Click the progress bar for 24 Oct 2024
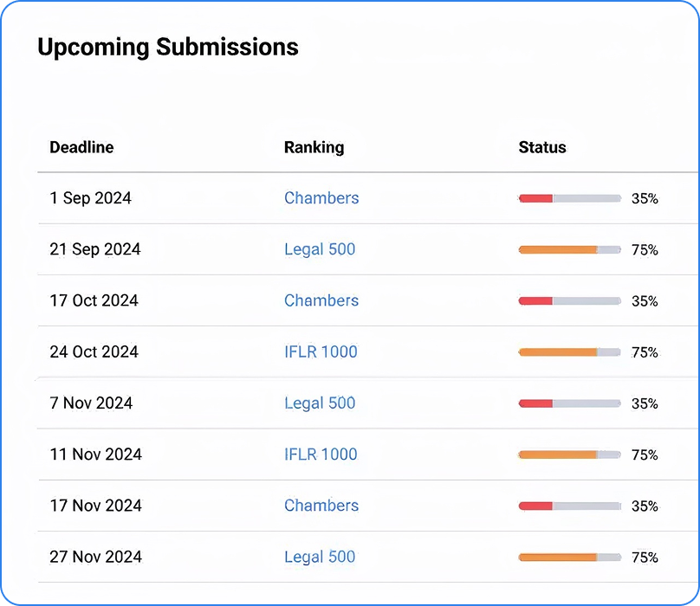Screen dimensions: 700x606 (570, 352)
